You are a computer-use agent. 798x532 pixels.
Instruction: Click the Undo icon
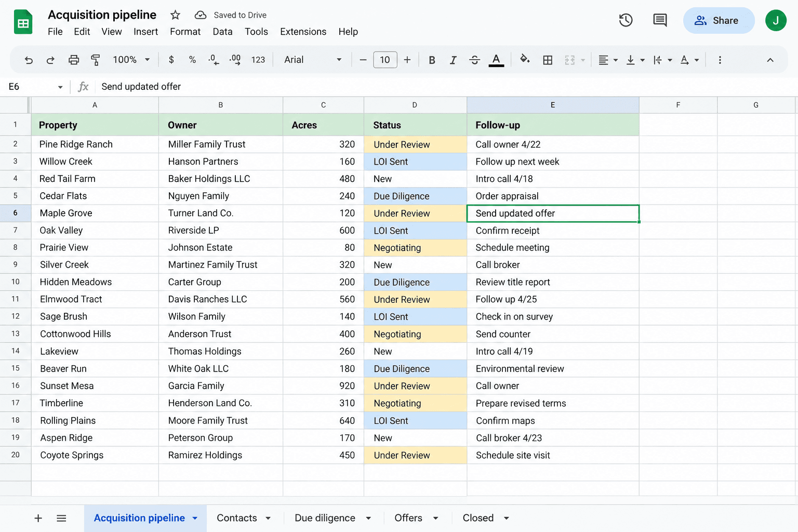point(29,60)
